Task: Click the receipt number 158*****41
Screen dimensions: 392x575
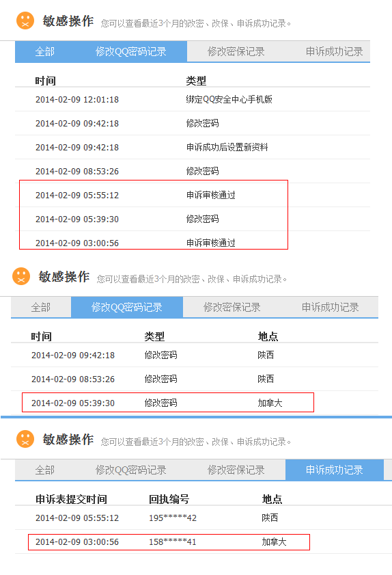Action: click(x=173, y=542)
